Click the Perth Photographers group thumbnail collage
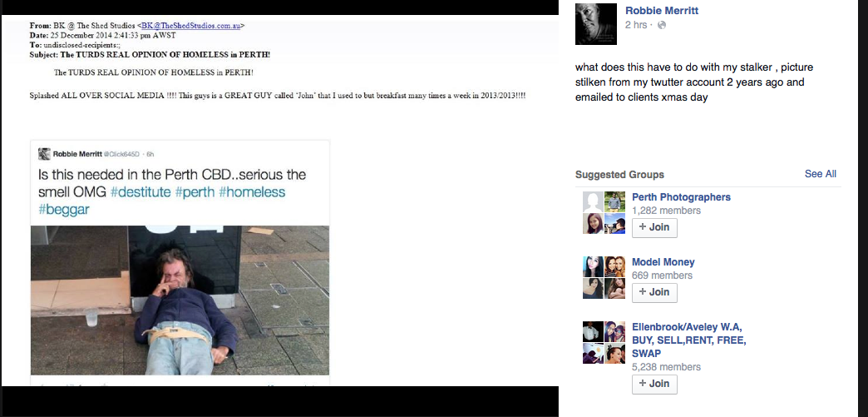868x417 pixels. pos(604,213)
